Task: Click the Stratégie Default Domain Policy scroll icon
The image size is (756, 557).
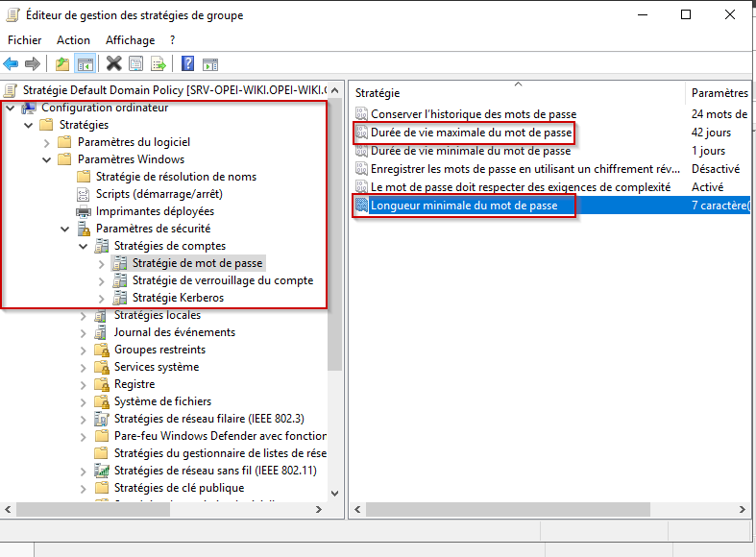Action: click(11, 90)
